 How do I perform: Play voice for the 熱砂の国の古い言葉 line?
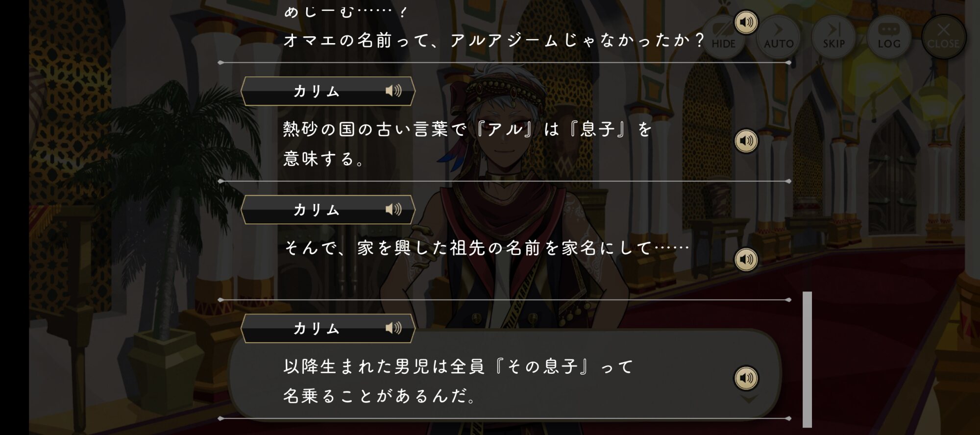(x=746, y=141)
